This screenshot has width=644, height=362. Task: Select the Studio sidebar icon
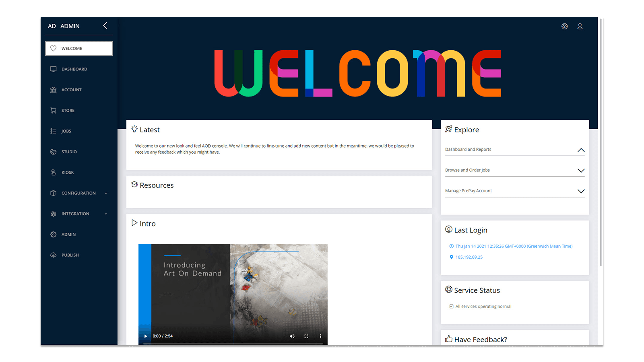coord(54,152)
